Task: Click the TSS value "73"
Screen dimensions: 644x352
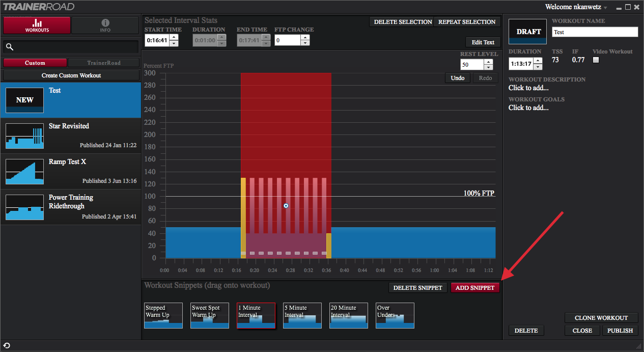Action: [555, 60]
